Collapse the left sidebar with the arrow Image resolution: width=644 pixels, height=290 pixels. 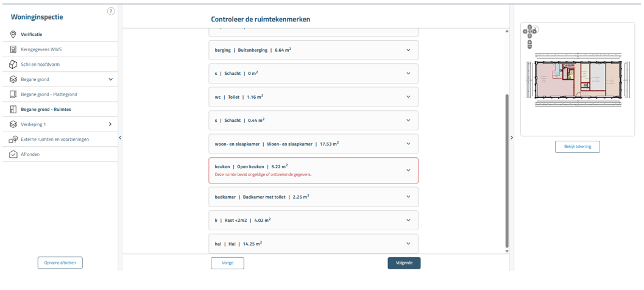[x=120, y=138]
